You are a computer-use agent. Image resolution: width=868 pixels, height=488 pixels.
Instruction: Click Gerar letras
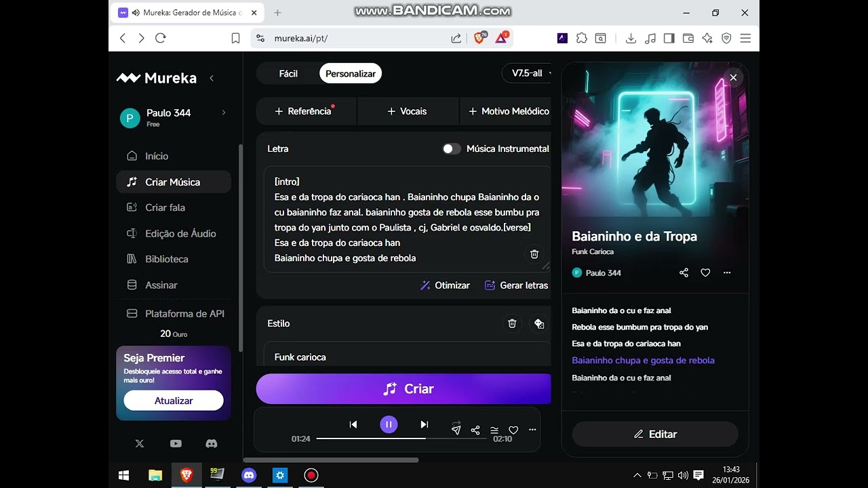click(516, 285)
